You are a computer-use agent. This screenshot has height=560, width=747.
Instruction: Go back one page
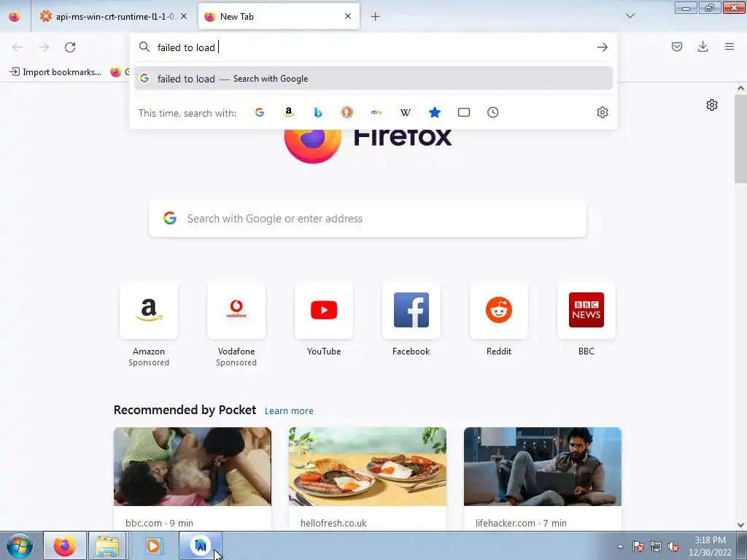coord(18,47)
